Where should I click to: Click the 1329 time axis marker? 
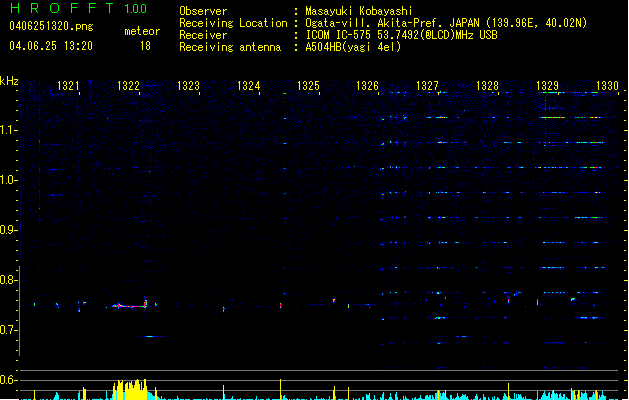tap(547, 86)
